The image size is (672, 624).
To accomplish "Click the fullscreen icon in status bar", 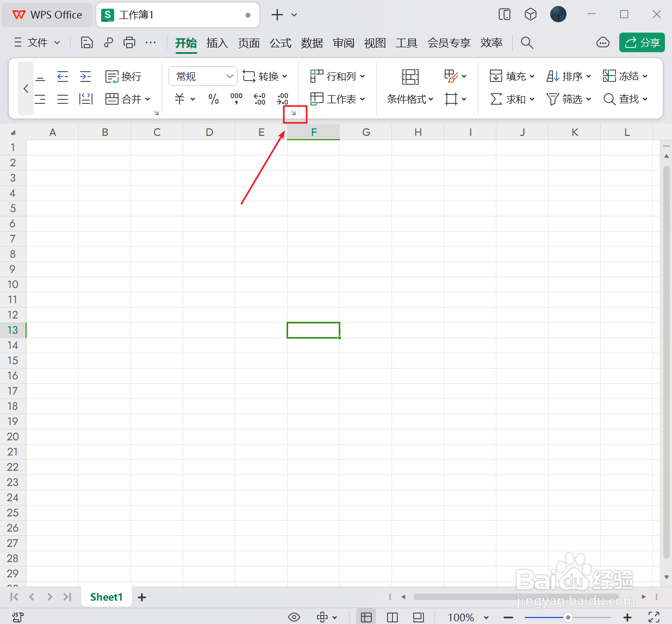I will click(654, 617).
